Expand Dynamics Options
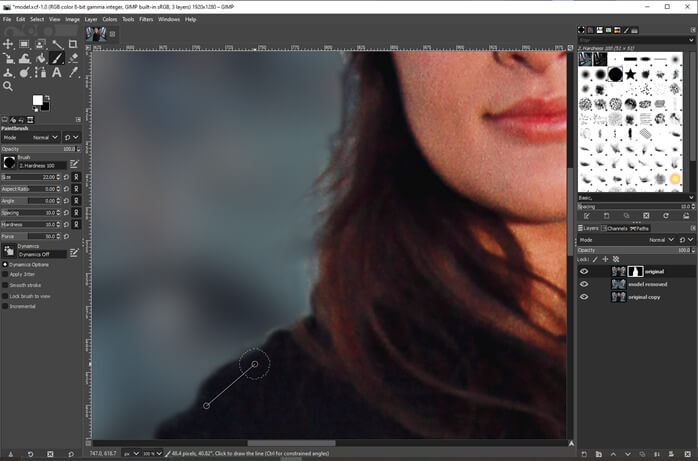This screenshot has height=461, width=698. 5,264
